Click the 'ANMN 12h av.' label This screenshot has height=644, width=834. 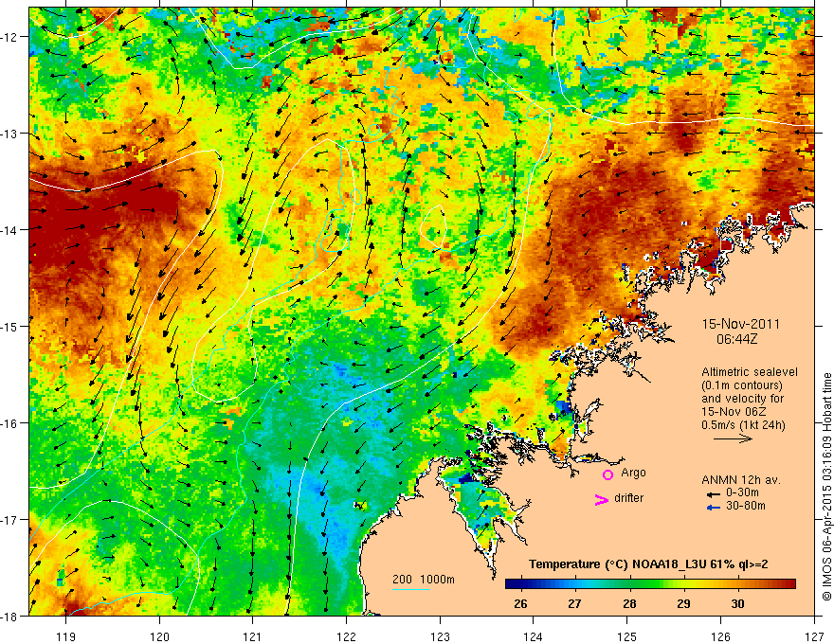pyautogui.click(x=741, y=480)
